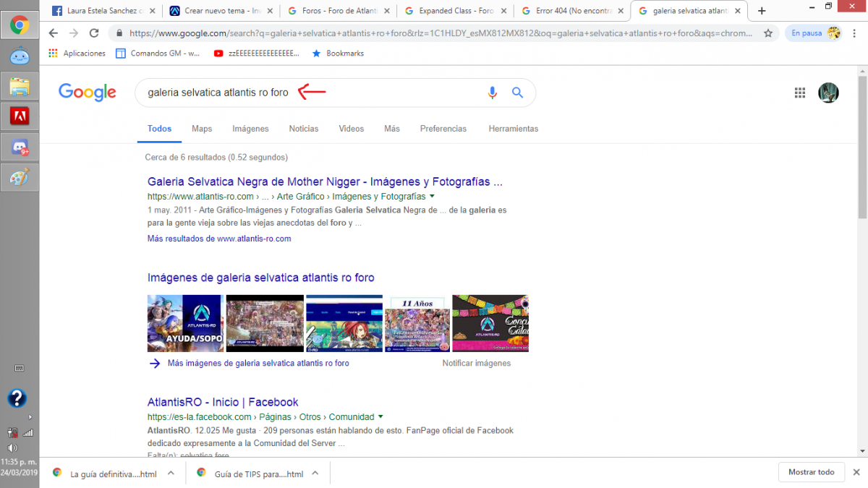Open Adobe Reader from taskbar

(19, 116)
